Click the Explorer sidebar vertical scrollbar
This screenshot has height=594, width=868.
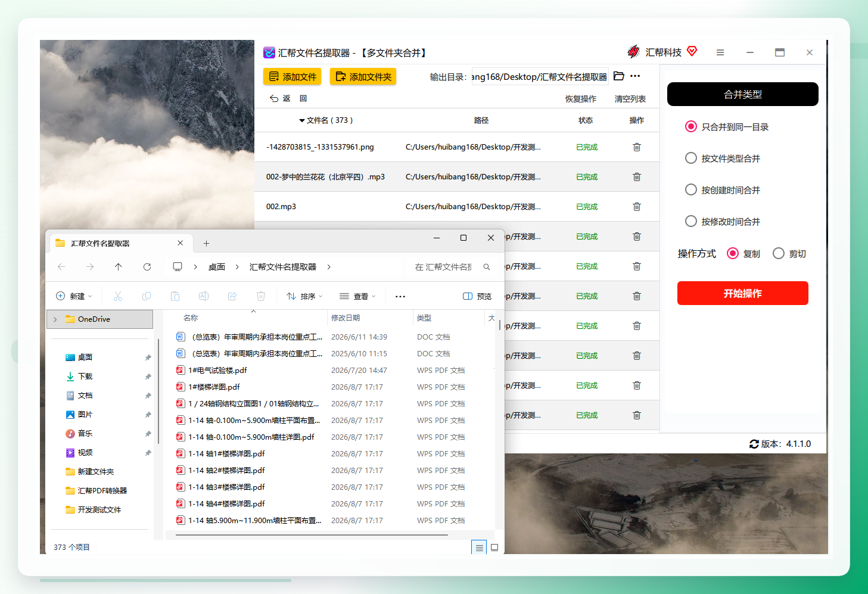158,391
